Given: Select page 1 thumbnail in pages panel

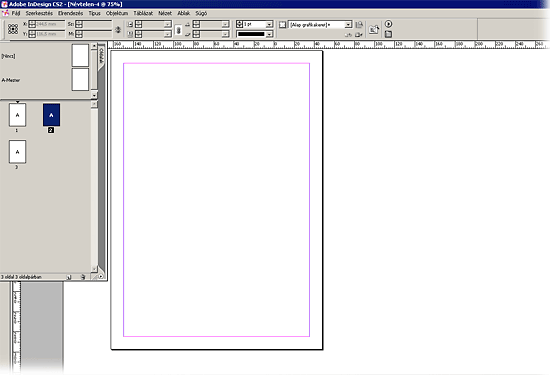Looking at the screenshot, I should point(17,115).
